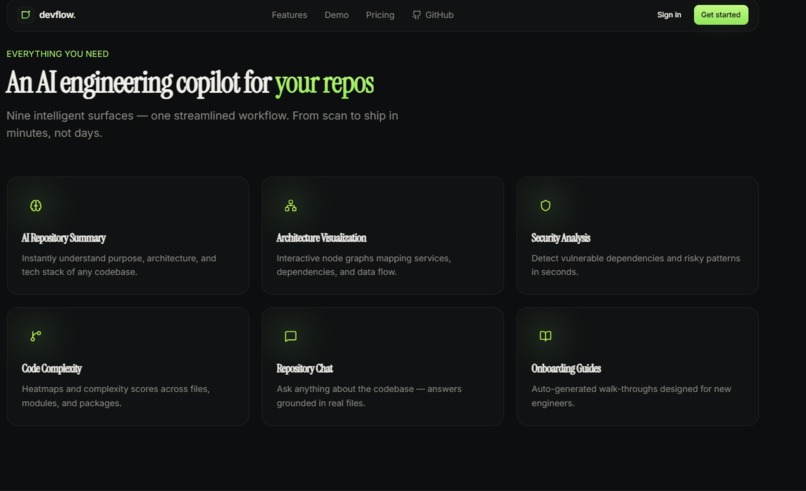Select the Security Analysis heading

(x=561, y=238)
